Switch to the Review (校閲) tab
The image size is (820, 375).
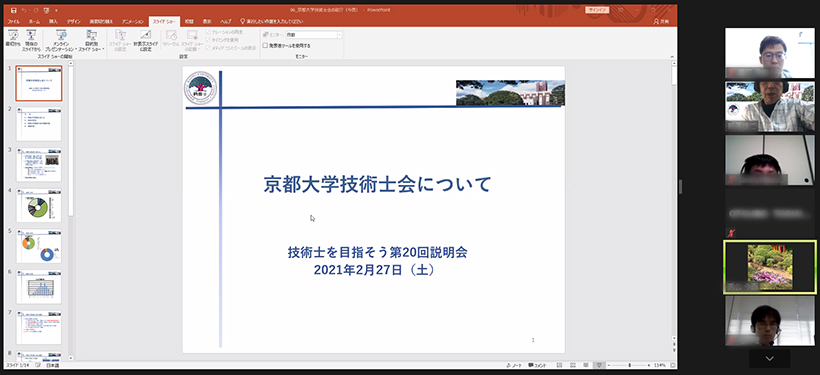[x=189, y=21]
